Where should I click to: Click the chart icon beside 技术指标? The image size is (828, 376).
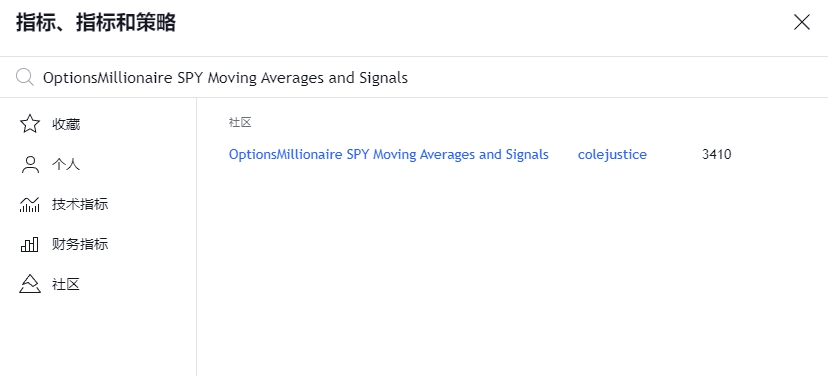pyautogui.click(x=30, y=204)
